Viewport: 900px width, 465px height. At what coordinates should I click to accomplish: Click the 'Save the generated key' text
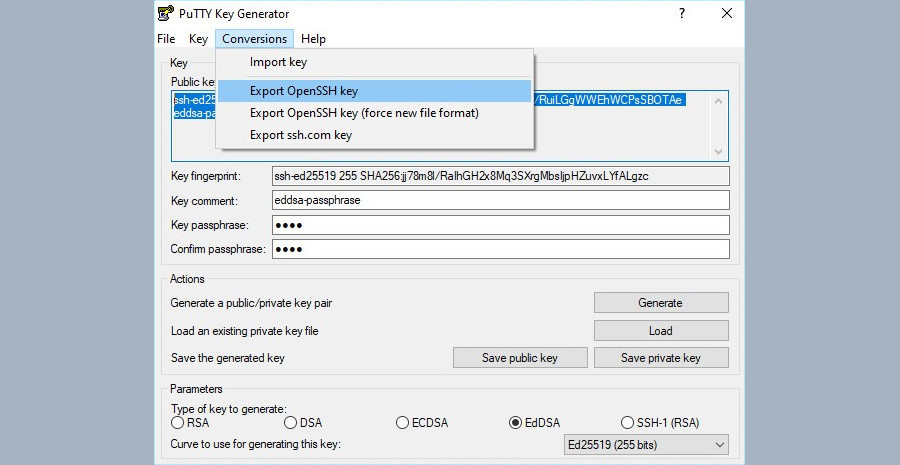point(228,358)
